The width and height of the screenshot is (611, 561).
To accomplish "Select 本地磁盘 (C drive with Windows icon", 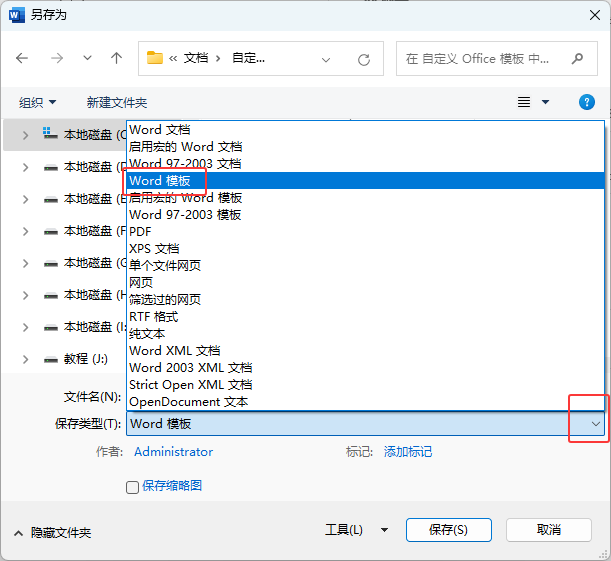I will pyautogui.click(x=84, y=134).
